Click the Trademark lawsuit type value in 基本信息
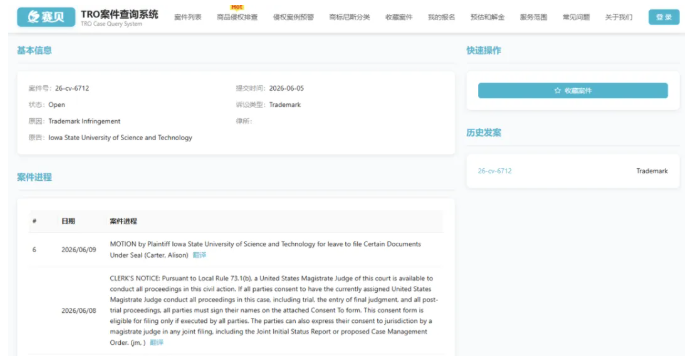The image size is (694, 364). 285,105
